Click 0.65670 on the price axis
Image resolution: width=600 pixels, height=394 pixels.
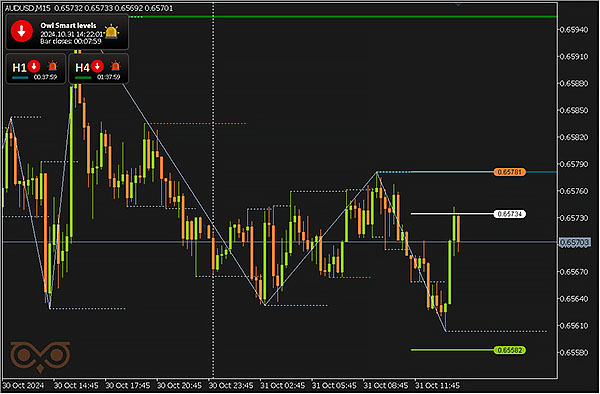click(574, 272)
